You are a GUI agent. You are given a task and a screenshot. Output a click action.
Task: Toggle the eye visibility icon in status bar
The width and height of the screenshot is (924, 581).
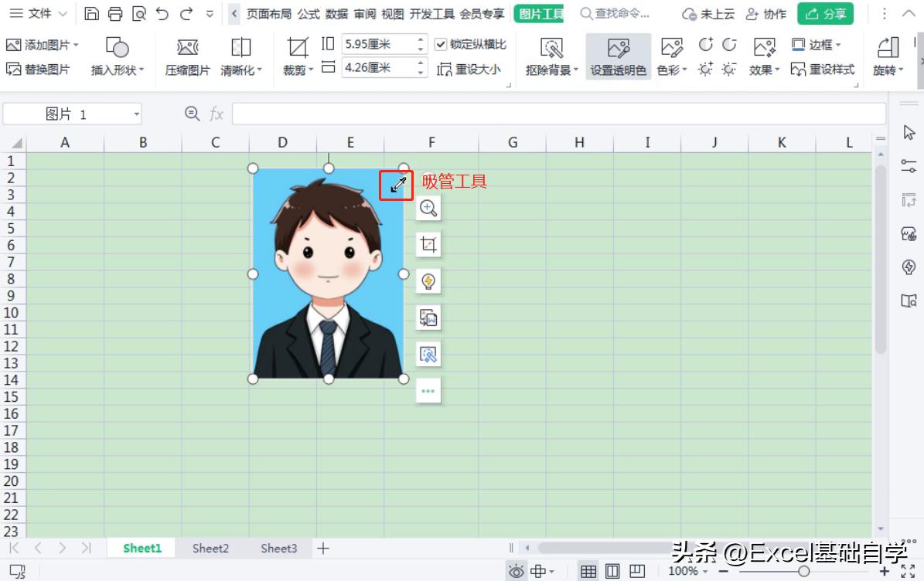click(x=516, y=570)
